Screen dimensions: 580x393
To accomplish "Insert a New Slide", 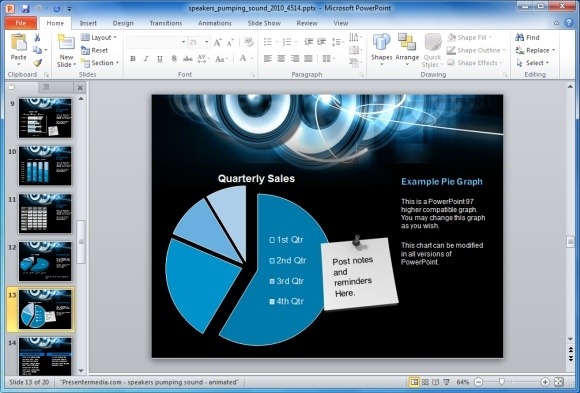I will [x=66, y=50].
